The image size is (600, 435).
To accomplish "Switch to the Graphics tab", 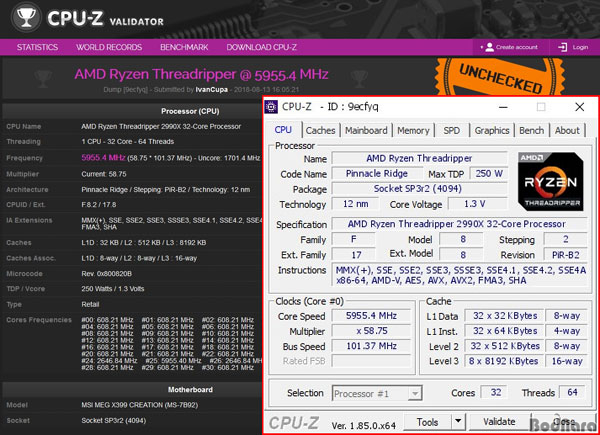I will [492, 130].
